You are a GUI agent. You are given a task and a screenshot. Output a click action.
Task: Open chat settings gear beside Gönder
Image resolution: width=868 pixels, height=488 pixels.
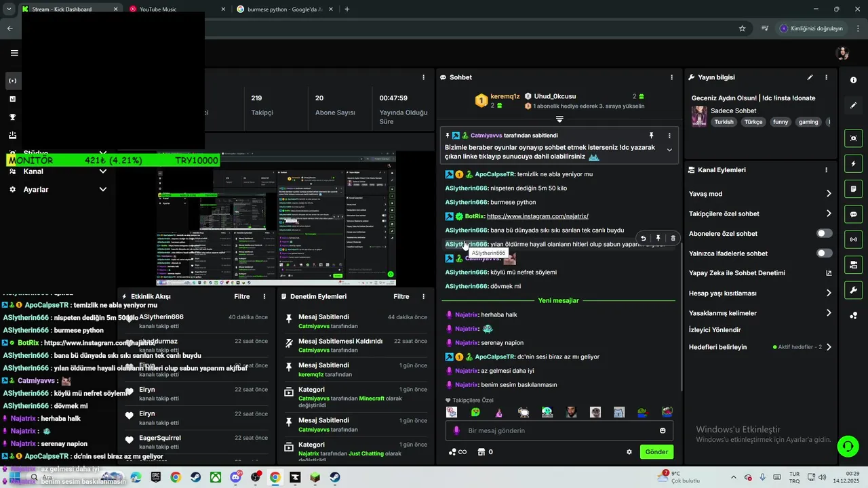[x=629, y=452]
